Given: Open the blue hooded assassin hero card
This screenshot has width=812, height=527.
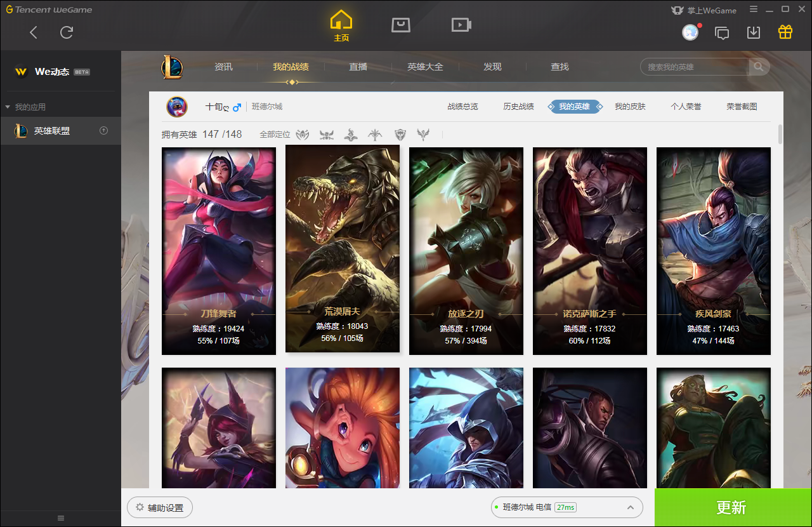Looking at the screenshot, I should tap(466, 428).
